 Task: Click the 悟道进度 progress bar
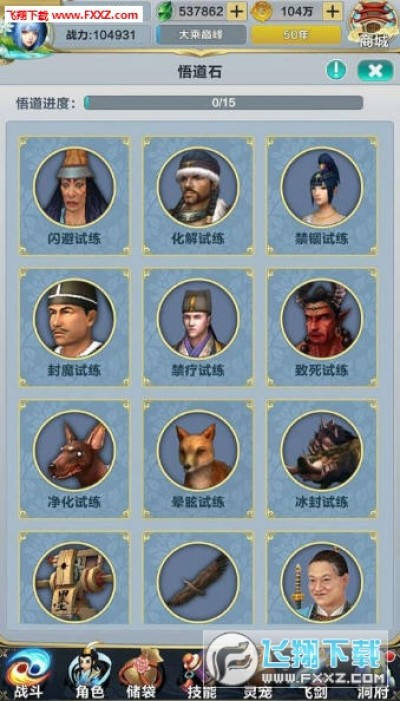pyautogui.click(x=223, y=103)
